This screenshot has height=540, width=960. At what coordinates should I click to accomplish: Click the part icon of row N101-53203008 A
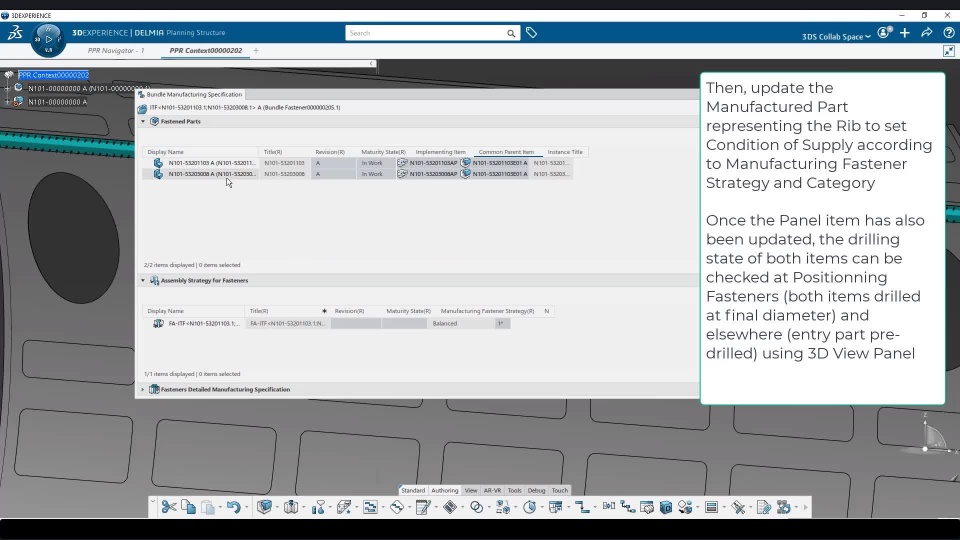[x=158, y=174]
